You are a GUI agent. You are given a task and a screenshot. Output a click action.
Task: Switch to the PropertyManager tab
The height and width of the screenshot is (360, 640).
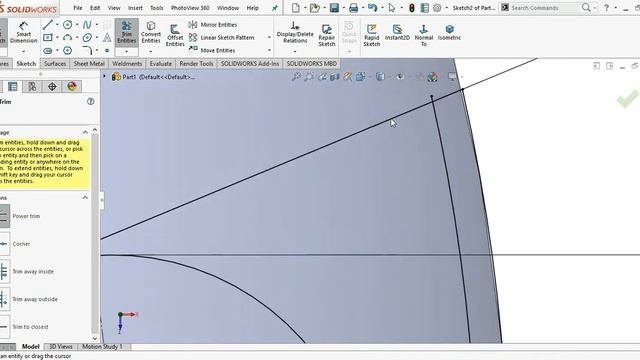(13, 86)
